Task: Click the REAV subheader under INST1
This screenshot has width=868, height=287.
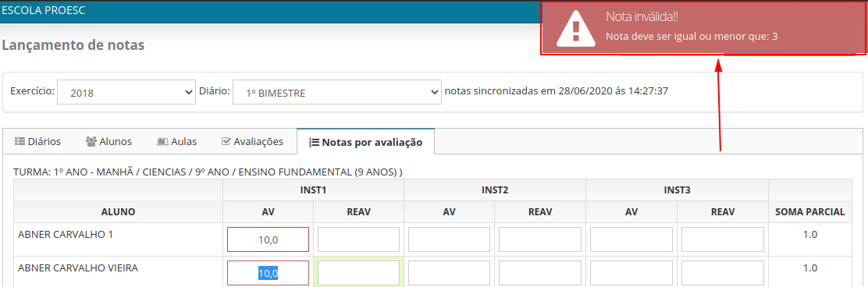Action: (358, 212)
